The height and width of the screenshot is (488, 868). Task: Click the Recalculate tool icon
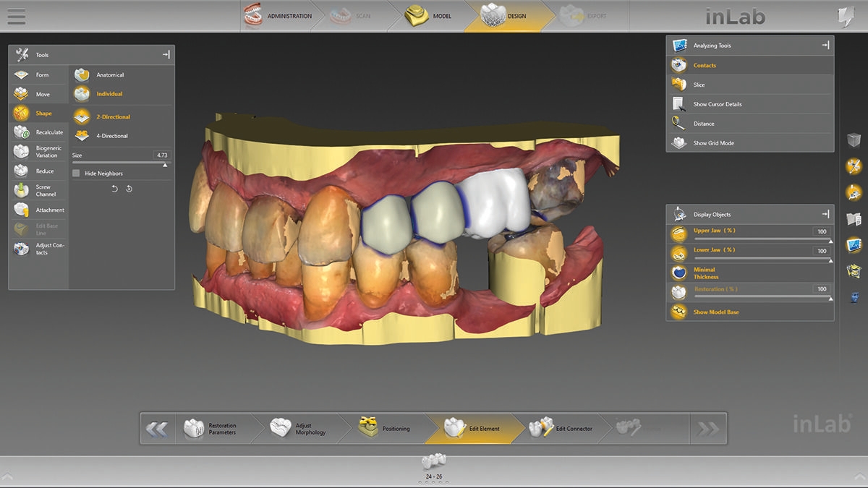(x=22, y=132)
